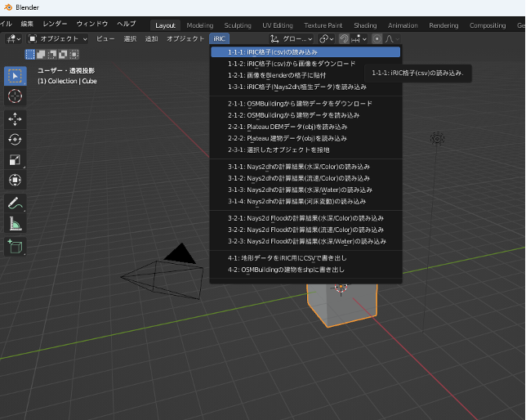Open the オブジェクト viewport menu
Image resolution: width=526 pixels, height=420 pixels.
tap(185, 39)
